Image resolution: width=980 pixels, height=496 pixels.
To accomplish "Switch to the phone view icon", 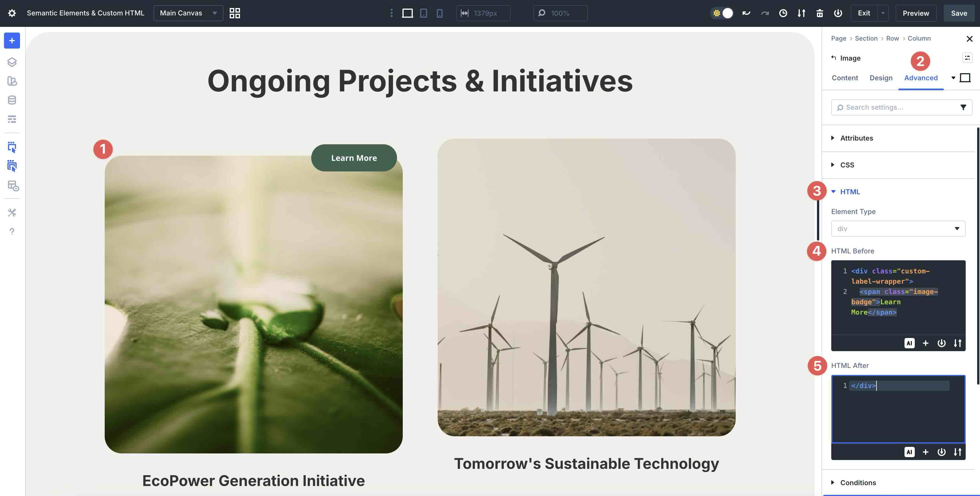I will click(439, 13).
